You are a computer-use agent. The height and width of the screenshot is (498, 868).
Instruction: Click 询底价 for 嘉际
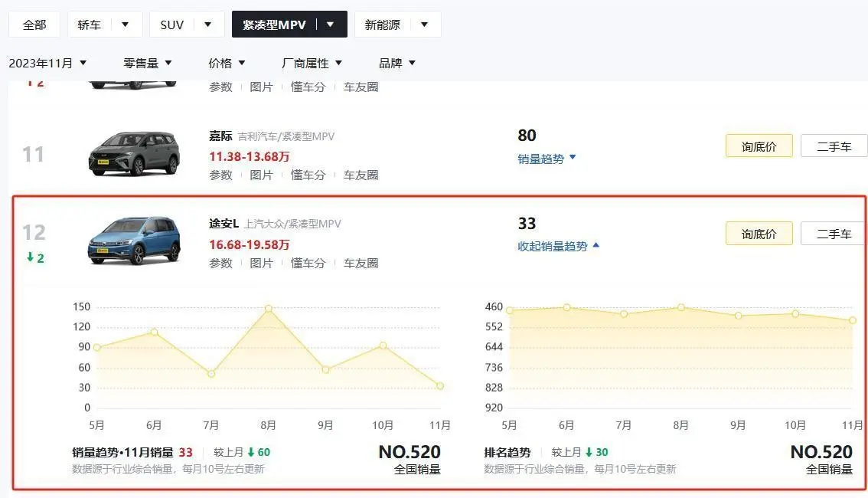[759, 146]
